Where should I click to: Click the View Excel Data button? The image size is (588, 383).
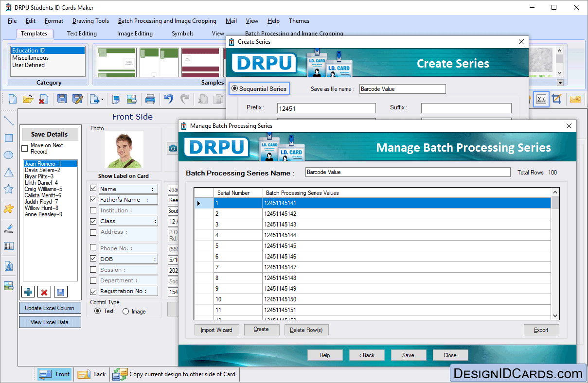(50, 322)
